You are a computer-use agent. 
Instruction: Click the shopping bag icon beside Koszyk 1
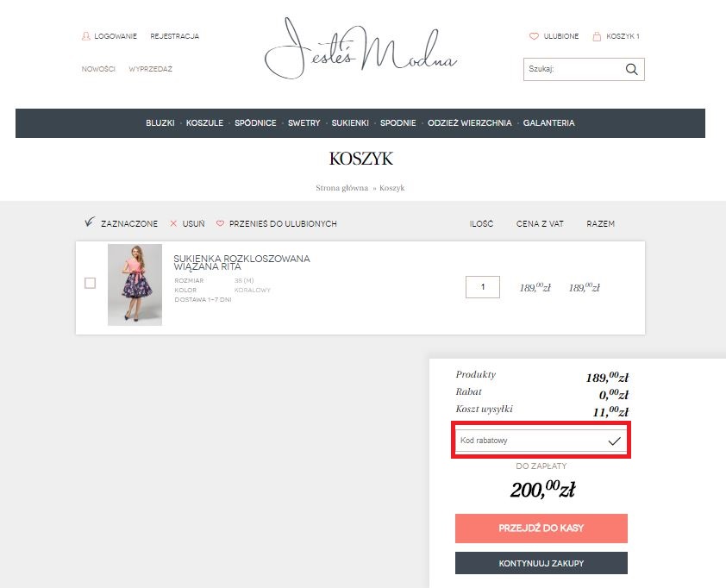597,36
